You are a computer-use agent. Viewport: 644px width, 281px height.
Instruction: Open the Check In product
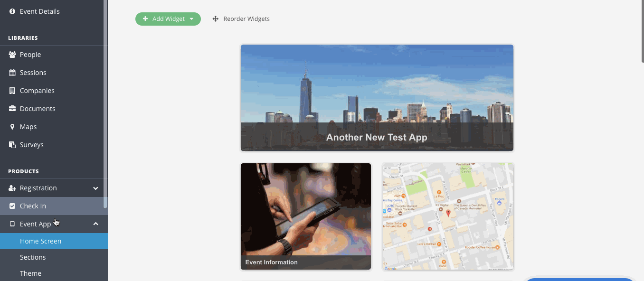pyautogui.click(x=54, y=206)
